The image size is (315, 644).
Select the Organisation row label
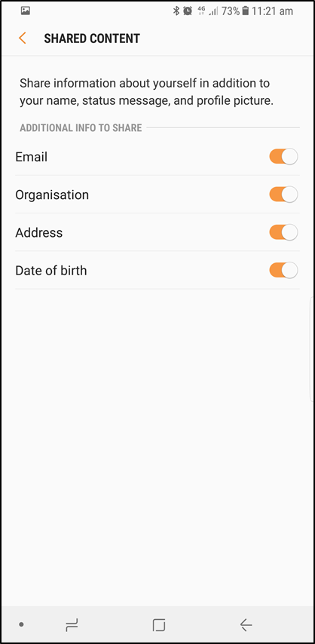[x=52, y=195]
